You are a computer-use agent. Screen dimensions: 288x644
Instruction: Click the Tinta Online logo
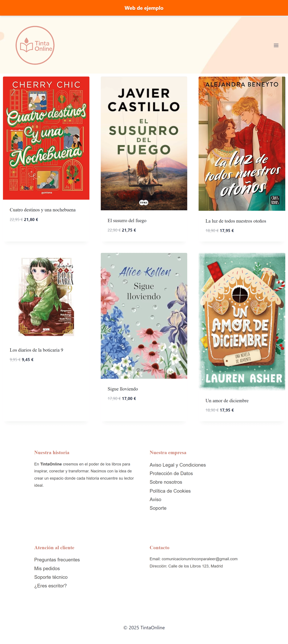click(x=35, y=45)
